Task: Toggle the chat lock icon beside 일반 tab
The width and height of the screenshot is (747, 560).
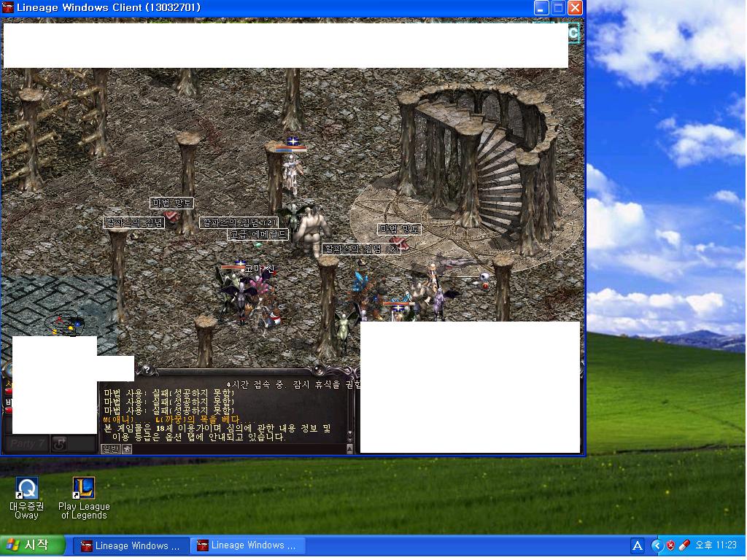Action: [127, 449]
